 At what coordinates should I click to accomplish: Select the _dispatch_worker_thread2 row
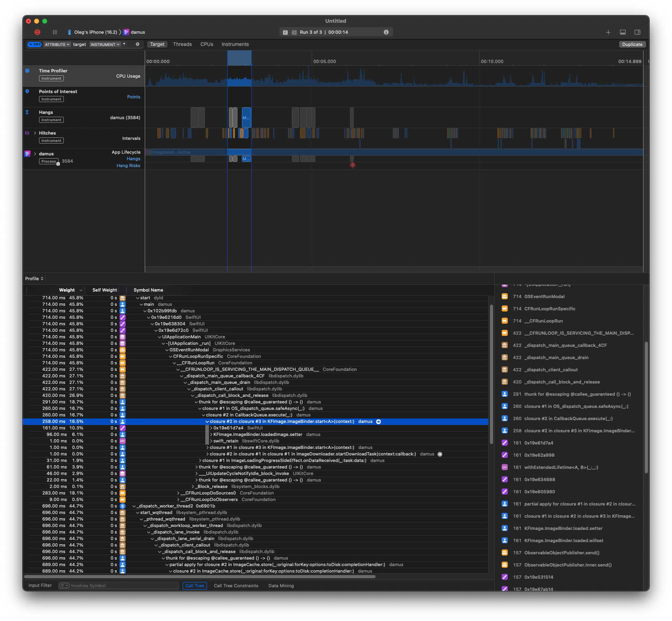(255, 506)
